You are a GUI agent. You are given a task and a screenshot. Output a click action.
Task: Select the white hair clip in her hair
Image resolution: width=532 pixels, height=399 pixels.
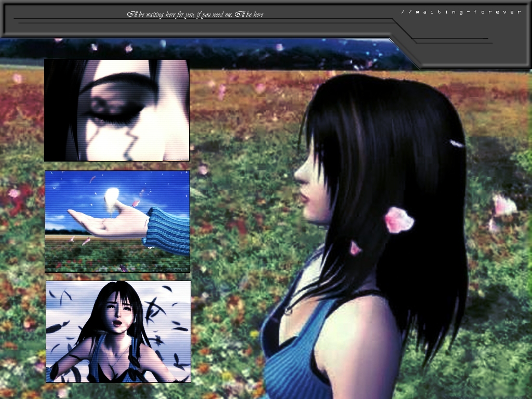pos(457,143)
